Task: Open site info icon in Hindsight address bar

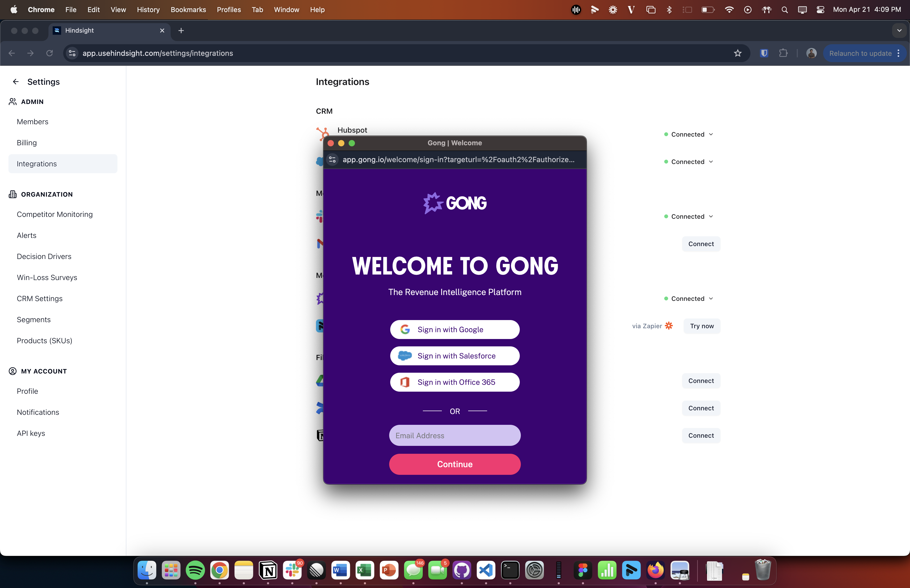Action: click(72, 53)
